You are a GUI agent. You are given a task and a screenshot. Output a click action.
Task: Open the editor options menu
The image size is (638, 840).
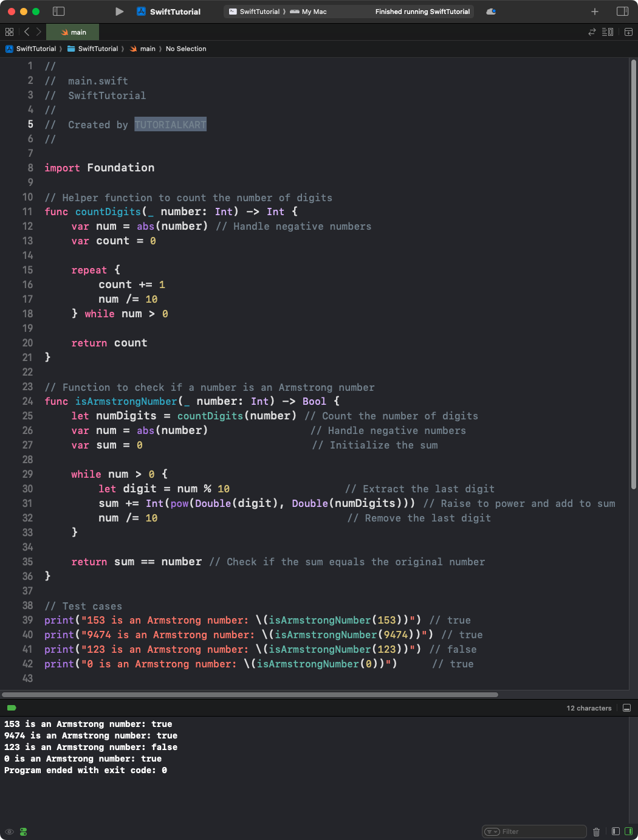pyautogui.click(x=607, y=32)
